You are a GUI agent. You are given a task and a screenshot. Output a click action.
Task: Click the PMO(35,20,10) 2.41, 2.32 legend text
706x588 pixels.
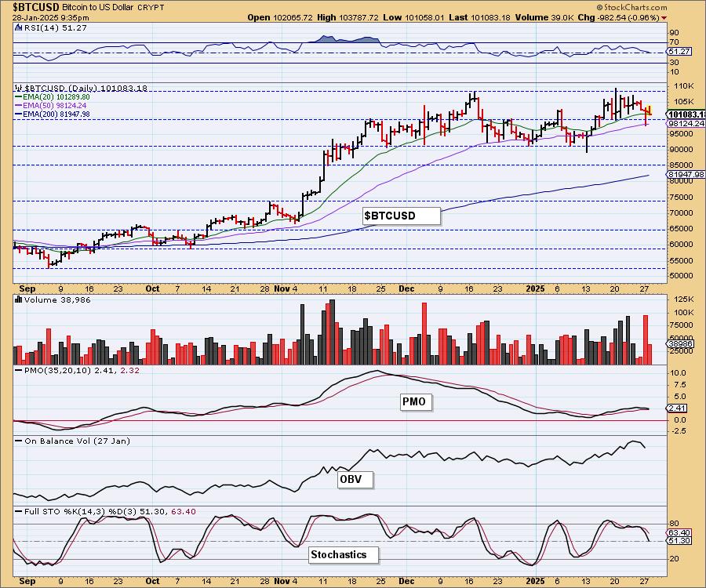click(x=82, y=371)
